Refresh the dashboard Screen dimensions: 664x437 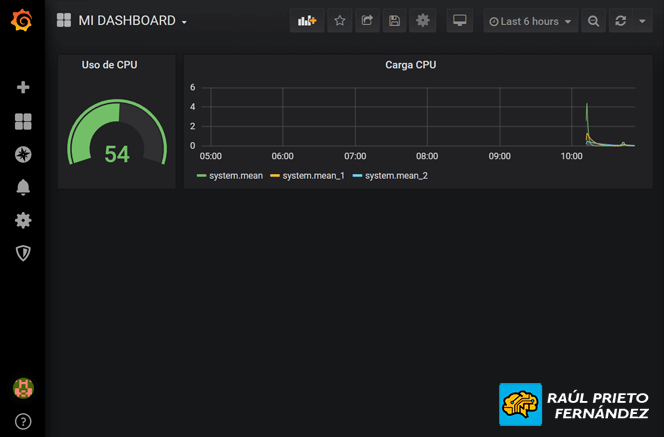coord(621,21)
